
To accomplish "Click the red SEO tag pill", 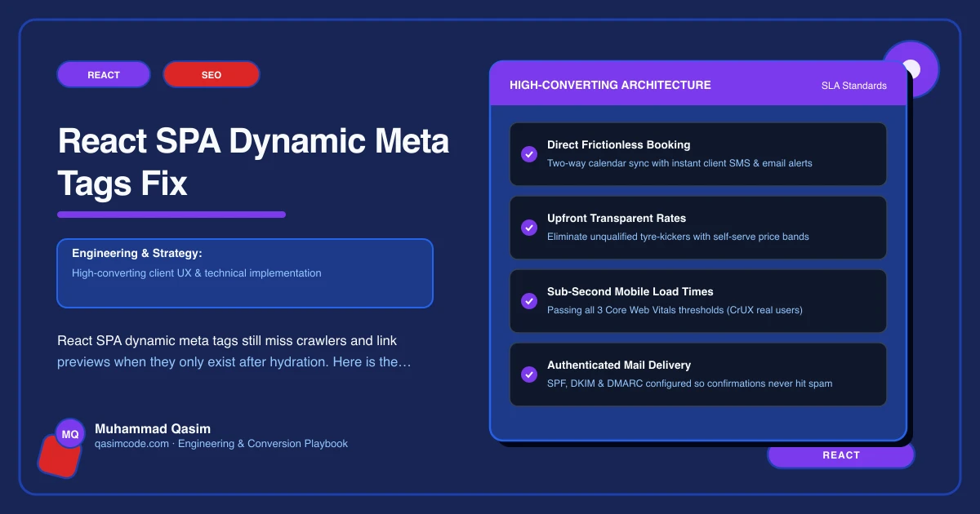I will click(x=212, y=74).
